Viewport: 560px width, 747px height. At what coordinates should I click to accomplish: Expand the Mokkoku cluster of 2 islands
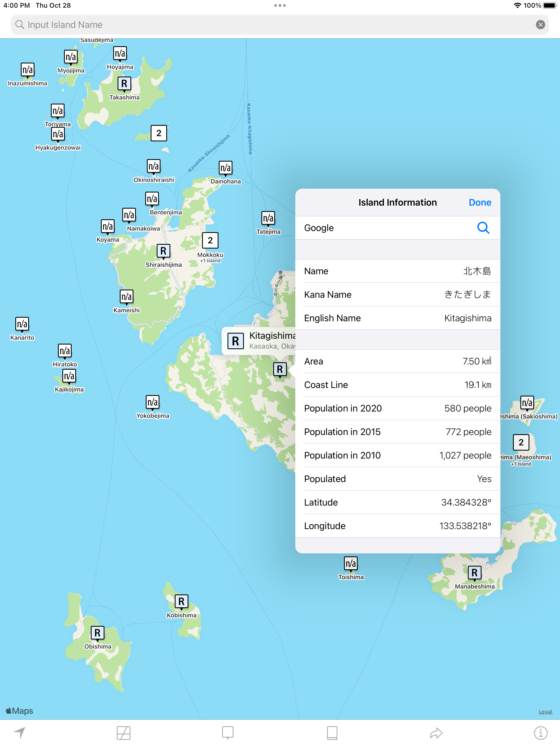click(210, 240)
